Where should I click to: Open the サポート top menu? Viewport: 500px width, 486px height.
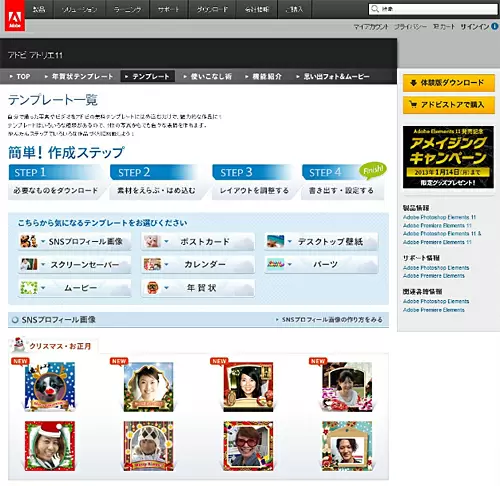click(x=169, y=9)
